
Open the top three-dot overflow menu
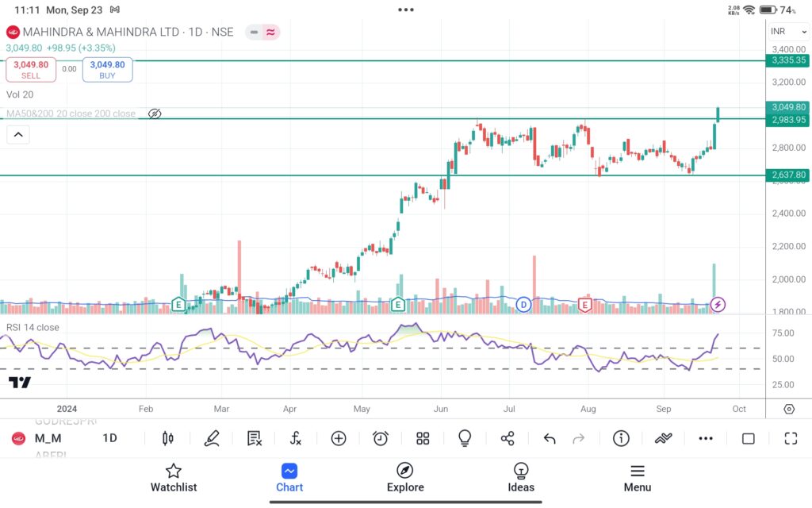[x=406, y=10]
